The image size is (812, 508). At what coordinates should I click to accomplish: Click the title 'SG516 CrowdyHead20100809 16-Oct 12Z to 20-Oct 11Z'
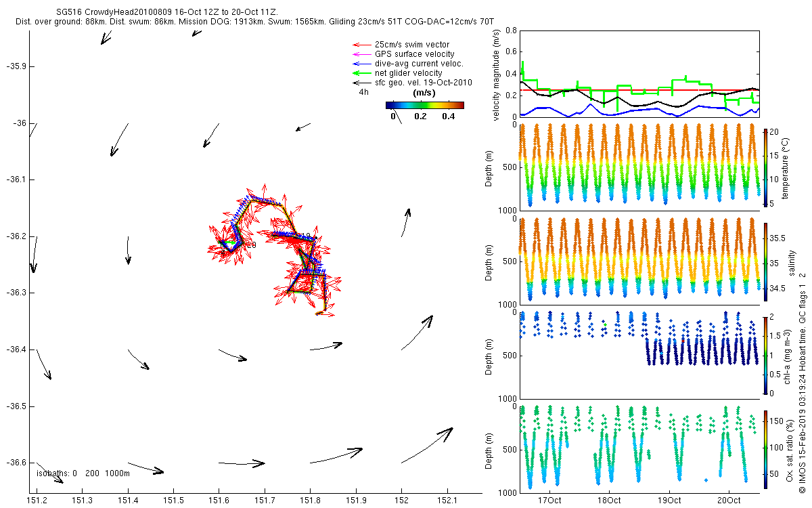tap(166, 13)
